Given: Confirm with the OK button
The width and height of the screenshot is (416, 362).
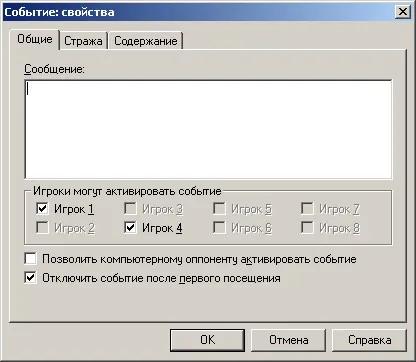Looking at the screenshot, I should pyautogui.click(x=207, y=340).
